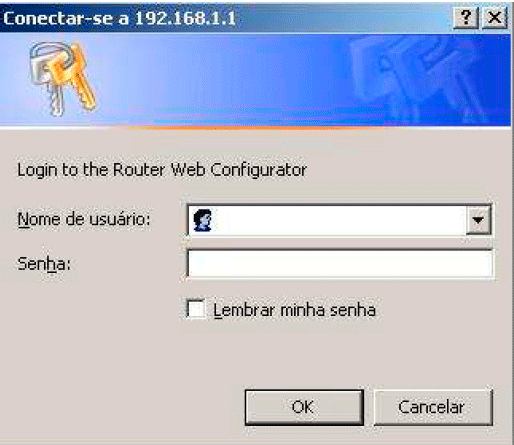Enable the Lembrar minha senha checkbox
Image resolution: width=514 pixels, height=445 pixels.
tap(196, 309)
